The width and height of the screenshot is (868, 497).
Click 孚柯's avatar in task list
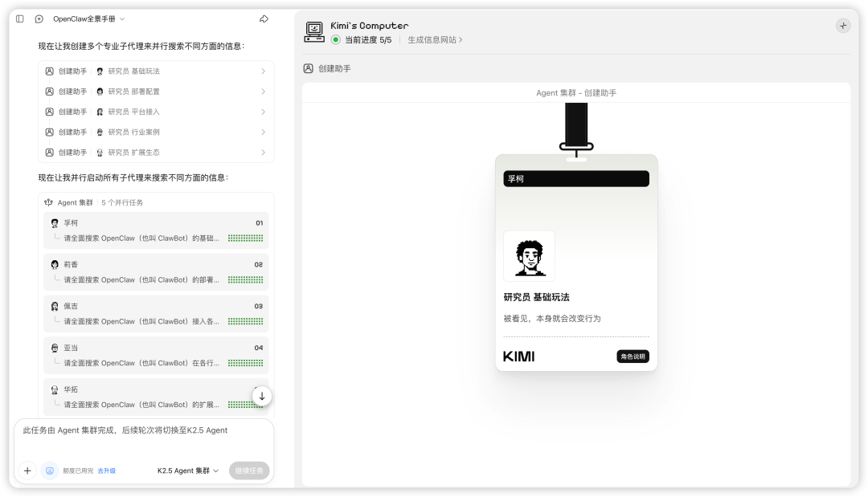point(55,223)
